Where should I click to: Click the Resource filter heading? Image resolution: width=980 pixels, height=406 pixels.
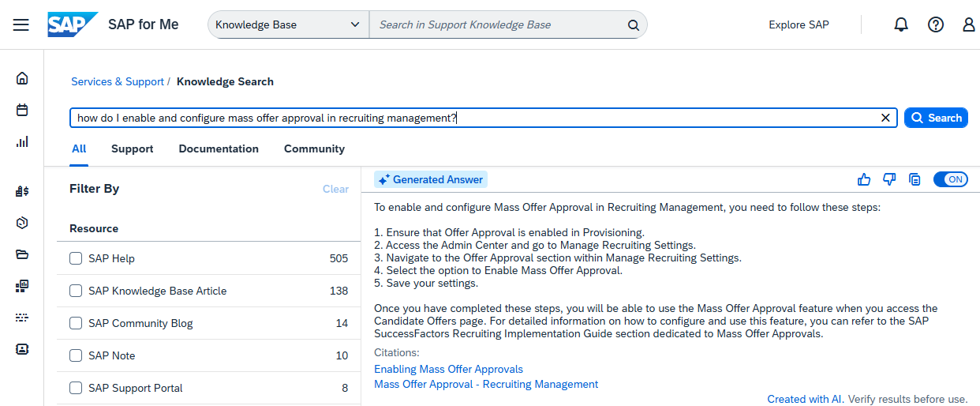[x=94, y=228]
